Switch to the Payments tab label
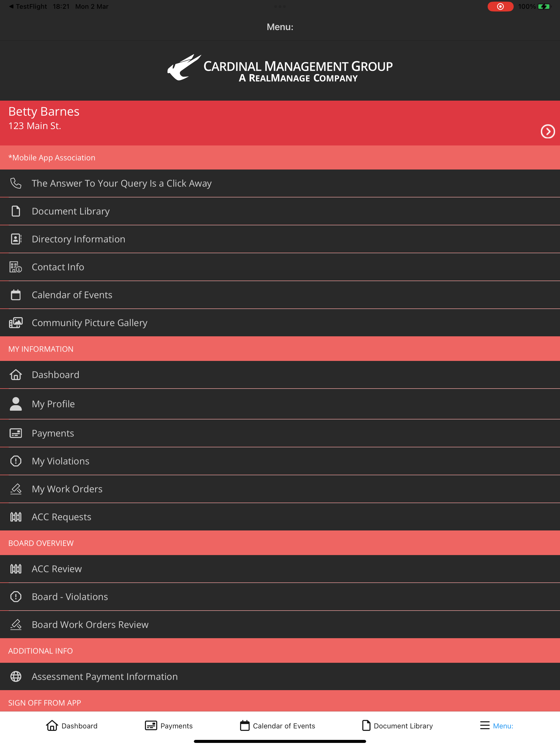The width and height of the screenshot is (560, 747). click(176, 726)
